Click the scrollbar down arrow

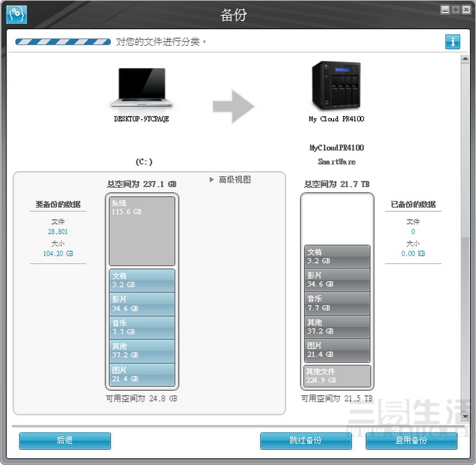[465, 416]
